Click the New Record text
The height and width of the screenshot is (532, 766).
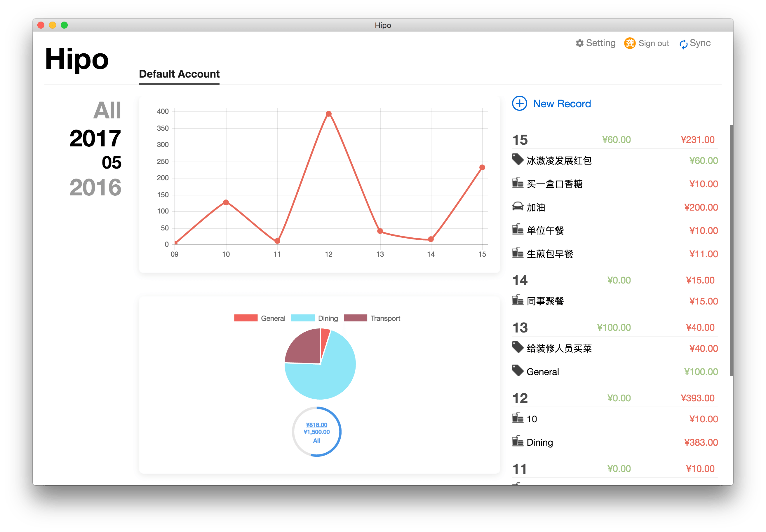click(562, 104)
